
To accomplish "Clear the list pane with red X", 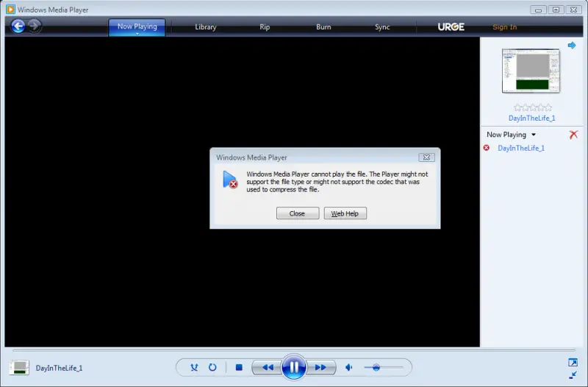I will [x=573, y=135].
